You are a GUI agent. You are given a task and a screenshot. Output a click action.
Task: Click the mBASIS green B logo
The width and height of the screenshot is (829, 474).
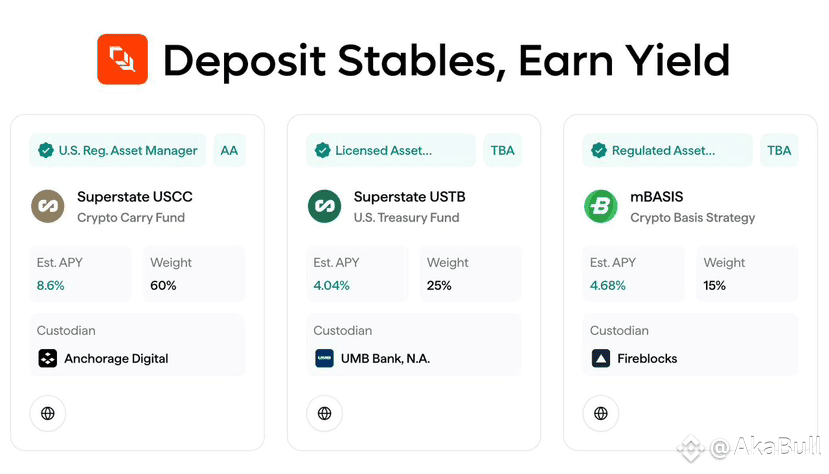(x=601, y=206)
